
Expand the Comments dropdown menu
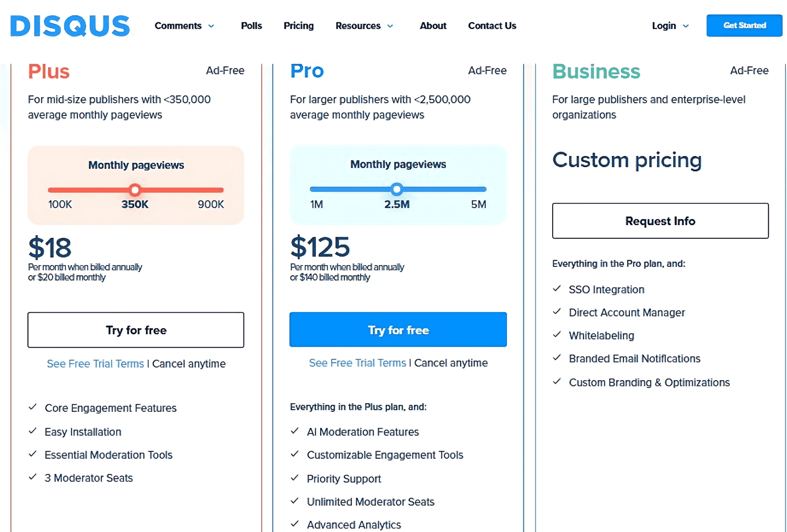click(184, 26)
